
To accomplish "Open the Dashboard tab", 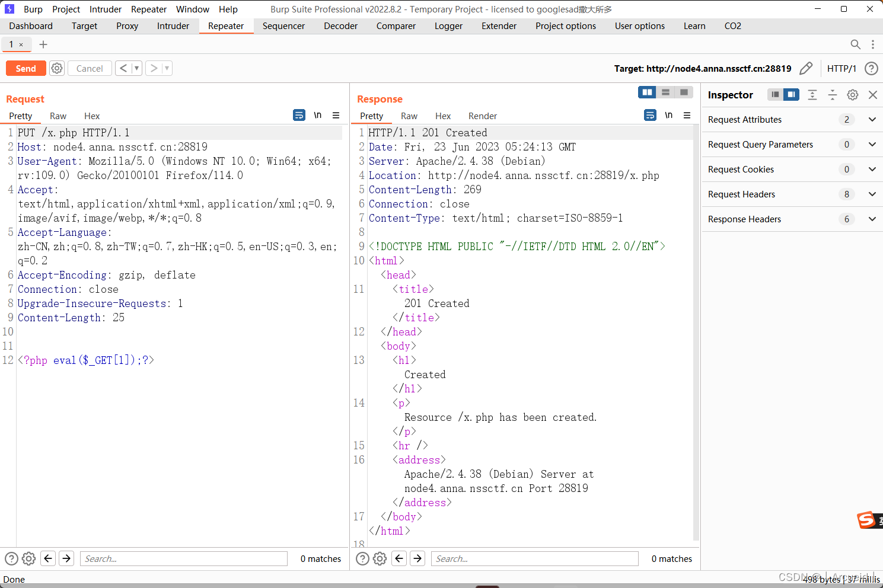I will (x=31, y=26).
